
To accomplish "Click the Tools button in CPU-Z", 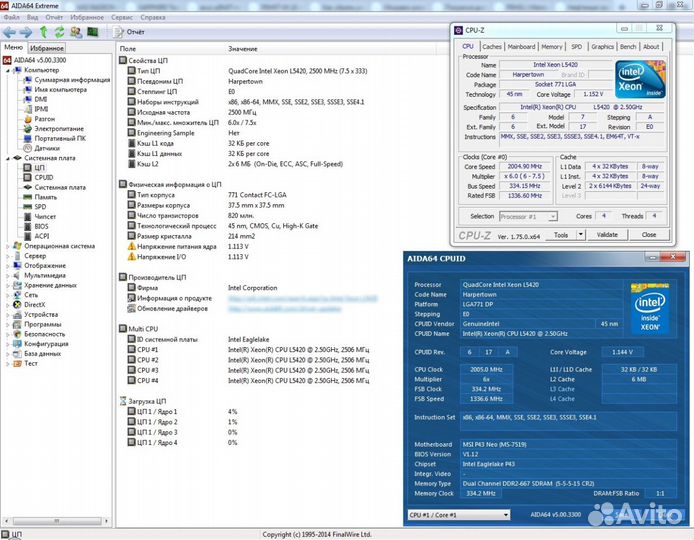I will (x=560, y=235).
